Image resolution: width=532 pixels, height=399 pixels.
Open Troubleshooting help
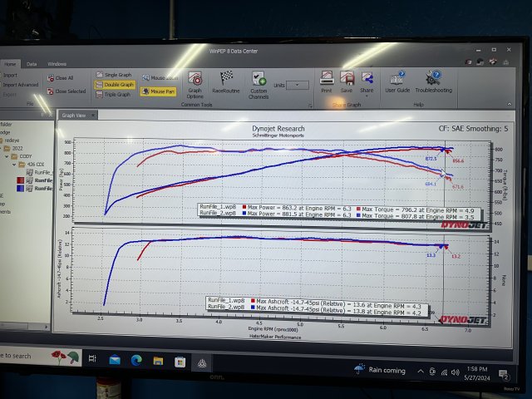434,81
